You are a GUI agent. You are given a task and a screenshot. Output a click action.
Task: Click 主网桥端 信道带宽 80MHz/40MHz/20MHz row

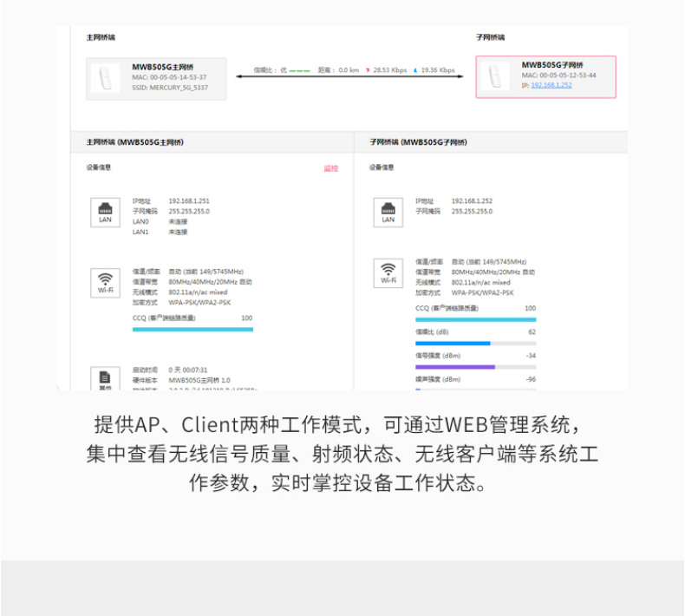tap(192, 282)
